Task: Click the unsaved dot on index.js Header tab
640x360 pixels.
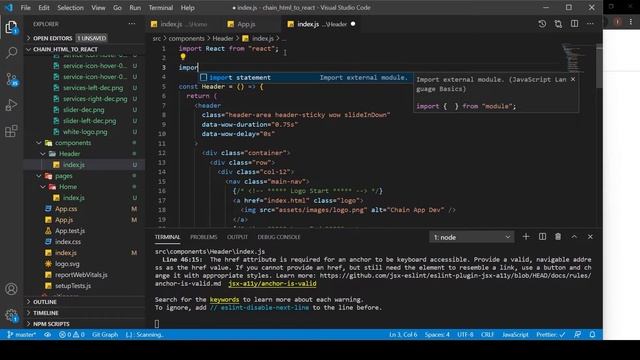Action: [x=353, y=24]
